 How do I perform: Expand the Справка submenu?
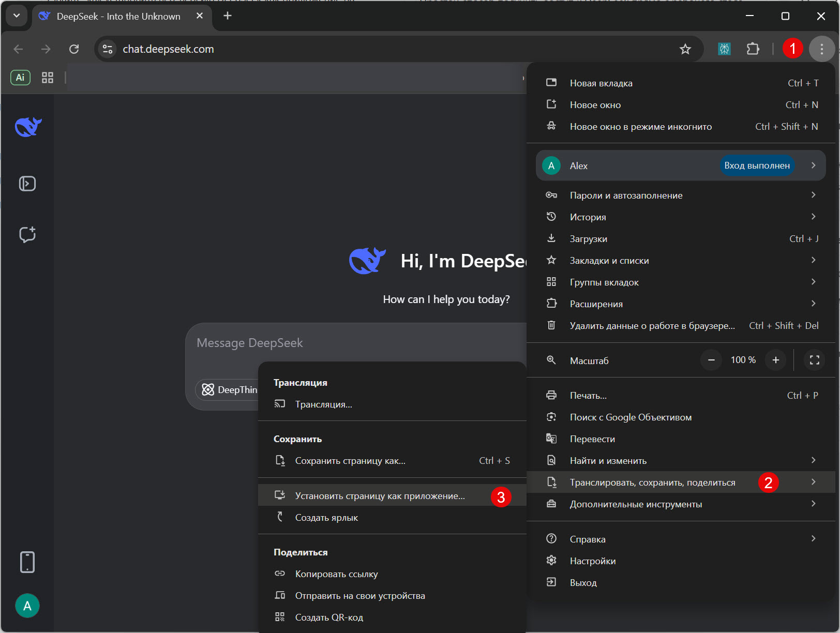[681, 539]
